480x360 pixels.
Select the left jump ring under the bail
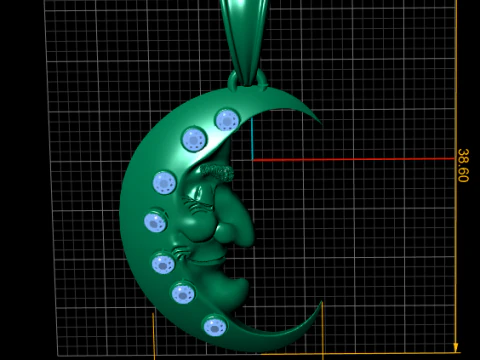click(x=234, y=80)
